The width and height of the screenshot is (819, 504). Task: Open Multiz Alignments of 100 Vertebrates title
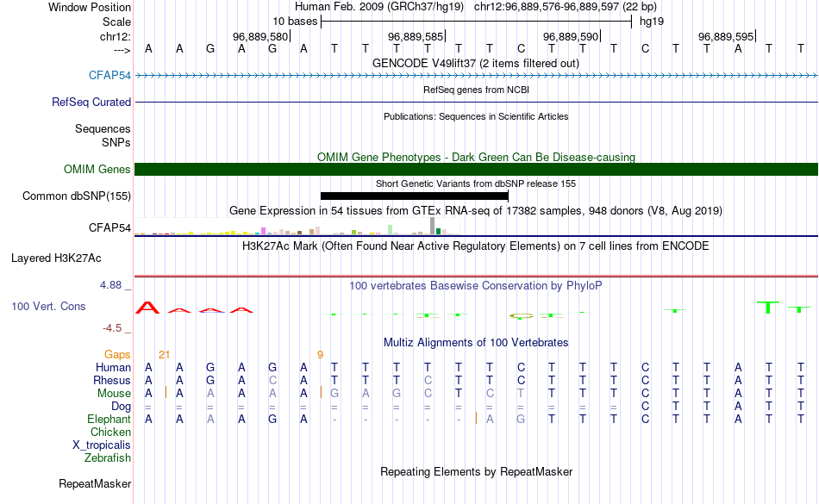coord(476,343)
